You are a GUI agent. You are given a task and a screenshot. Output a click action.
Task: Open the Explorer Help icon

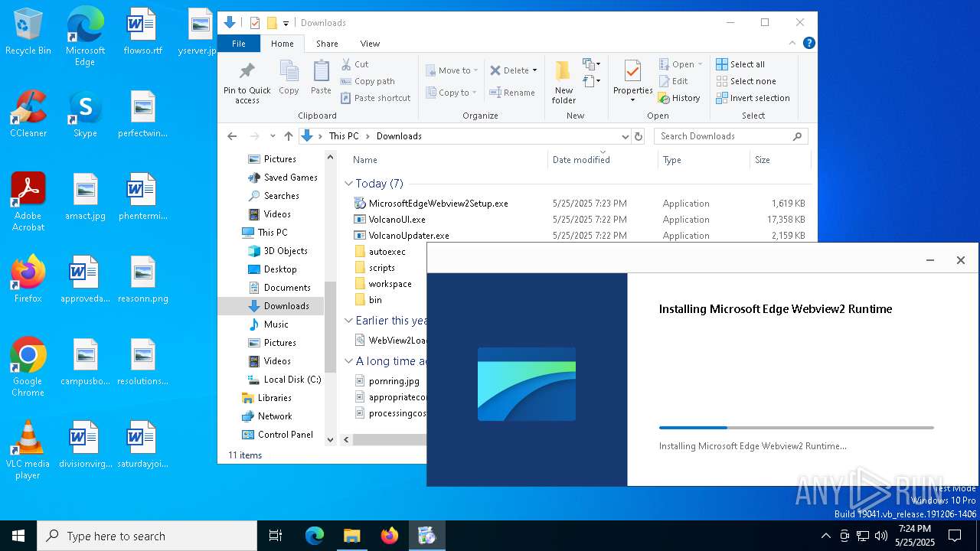808,43
